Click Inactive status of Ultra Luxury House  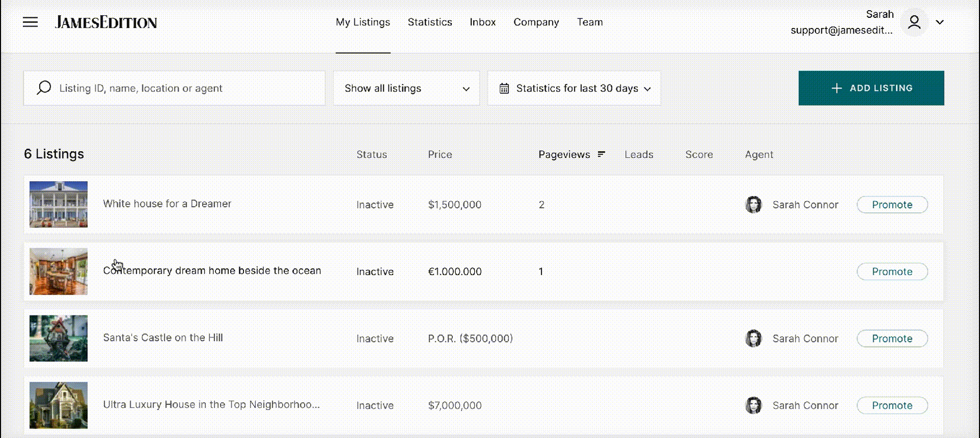point(375,405)
